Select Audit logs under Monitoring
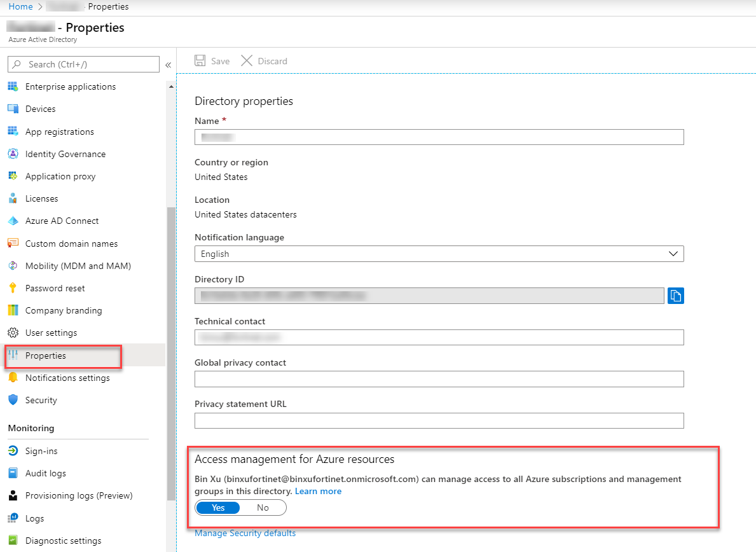This screenshot has height=552, width=756. tap(45, 473)
